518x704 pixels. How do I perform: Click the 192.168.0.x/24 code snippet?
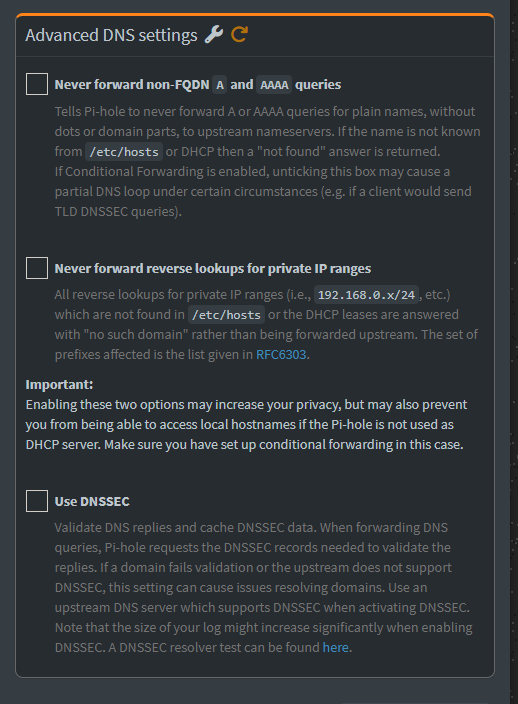click(x=366, y=295)
